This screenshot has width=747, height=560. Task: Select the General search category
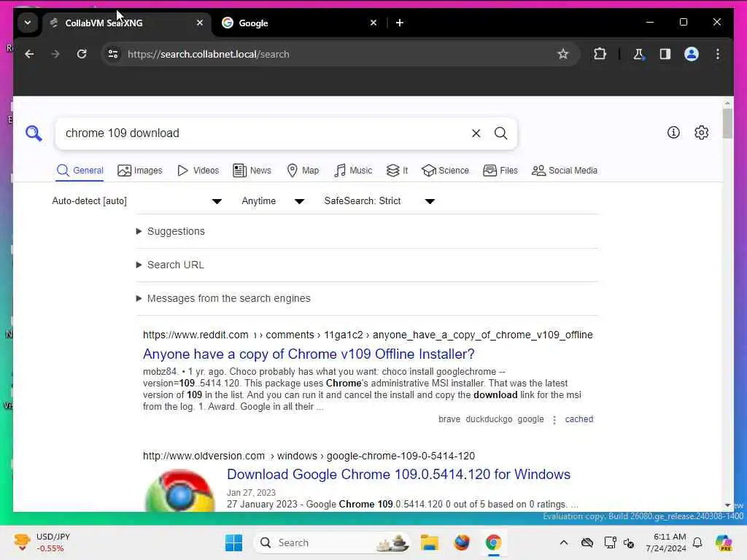80,171
